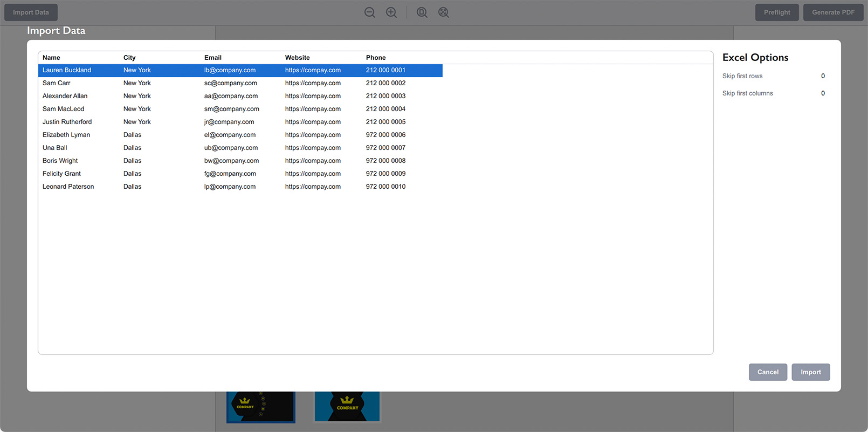Click the zoom to fit icon
The height and width of the screenshot is (432, 868).
point(444,12)
